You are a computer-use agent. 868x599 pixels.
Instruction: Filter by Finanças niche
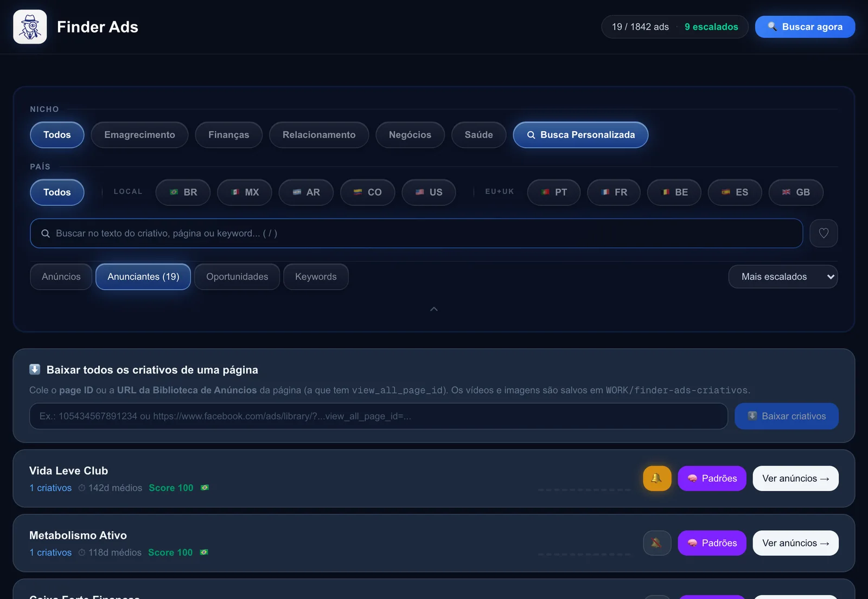(228, 134)
